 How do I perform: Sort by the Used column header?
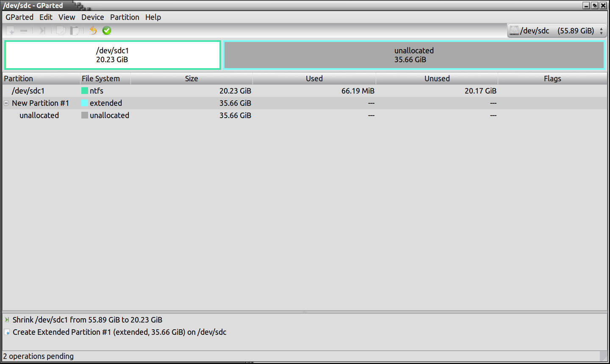coord(314,79)
